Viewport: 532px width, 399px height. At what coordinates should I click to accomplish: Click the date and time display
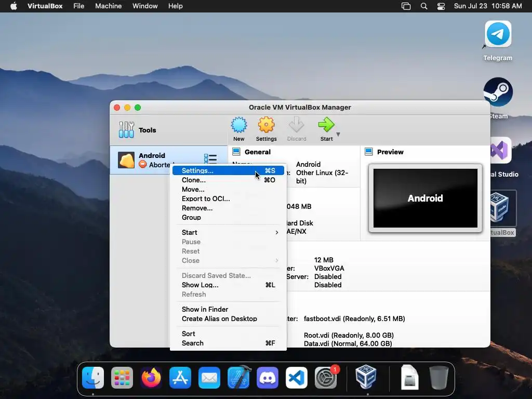point(488,6)
